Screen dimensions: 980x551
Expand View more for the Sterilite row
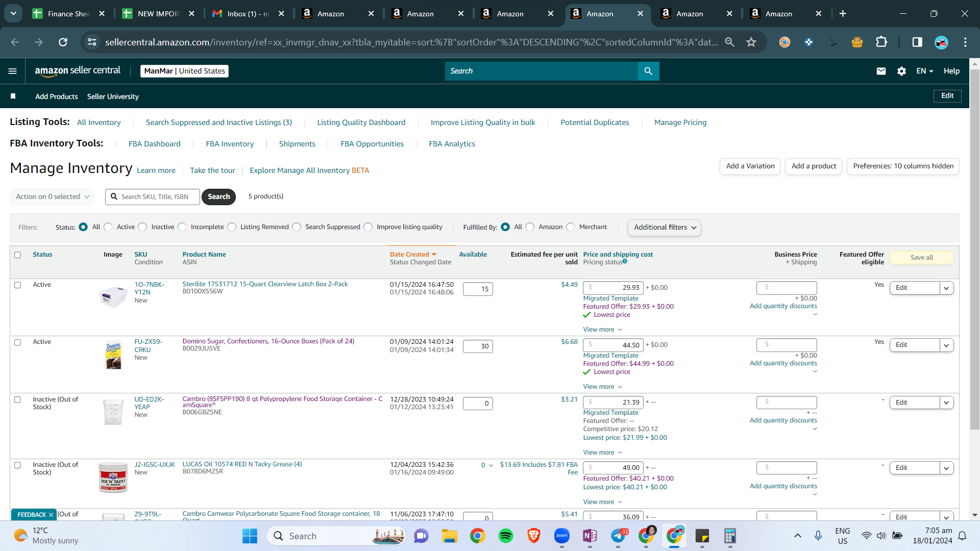[x=603, y=330]
